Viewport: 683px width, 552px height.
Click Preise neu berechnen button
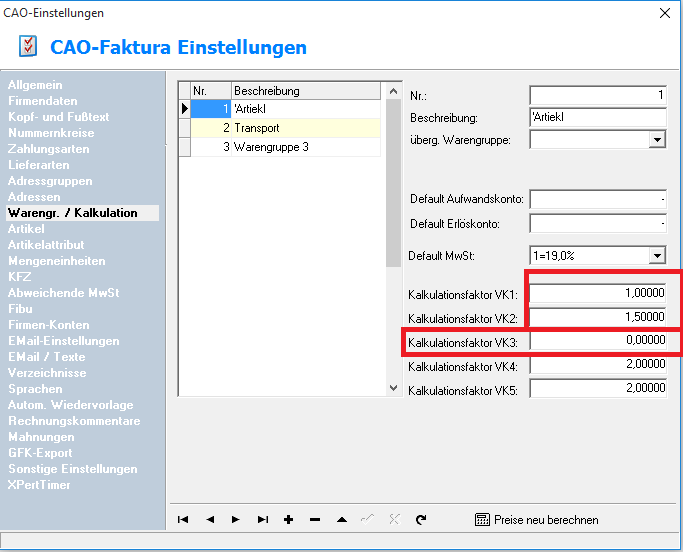(537, 520)
